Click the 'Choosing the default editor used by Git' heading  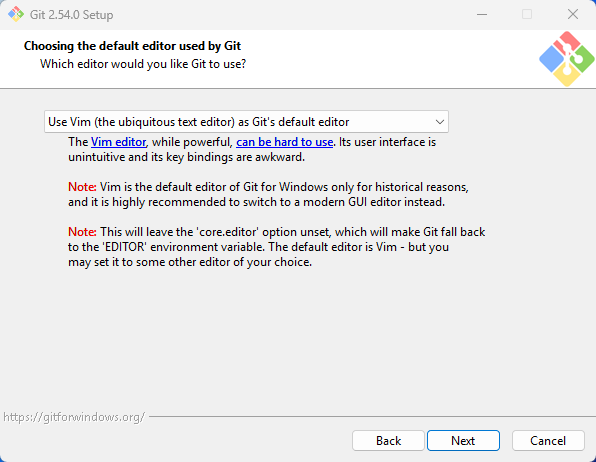tap(132, 46)
